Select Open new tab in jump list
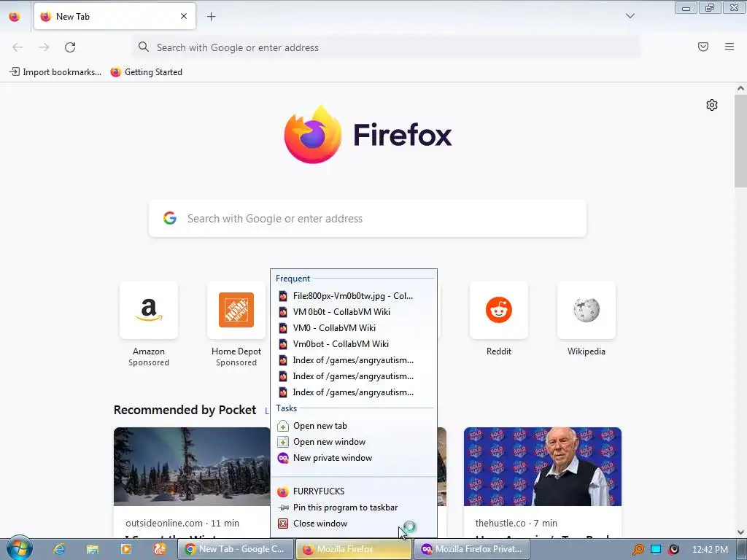 click(354, 426)
